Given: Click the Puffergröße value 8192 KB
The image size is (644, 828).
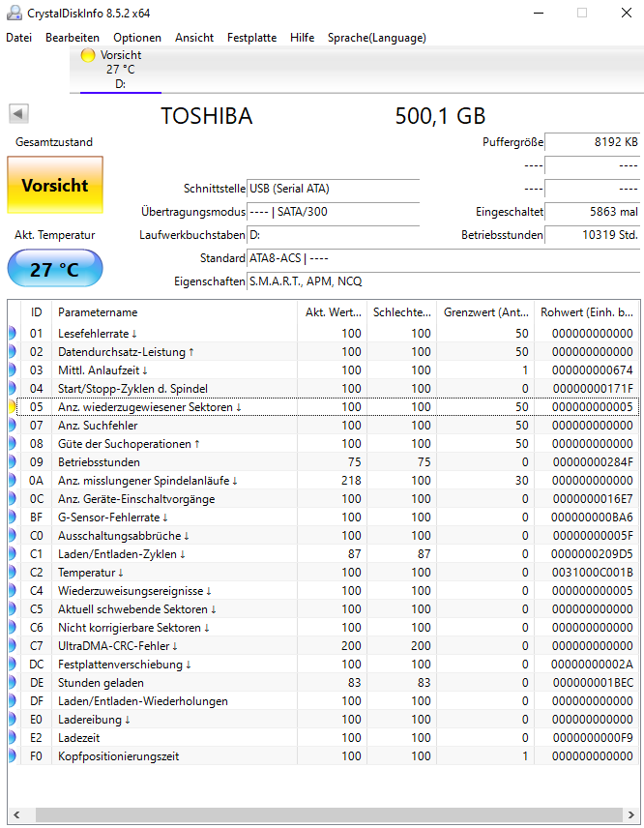Looking at the screenshot, I should (593, 142).
